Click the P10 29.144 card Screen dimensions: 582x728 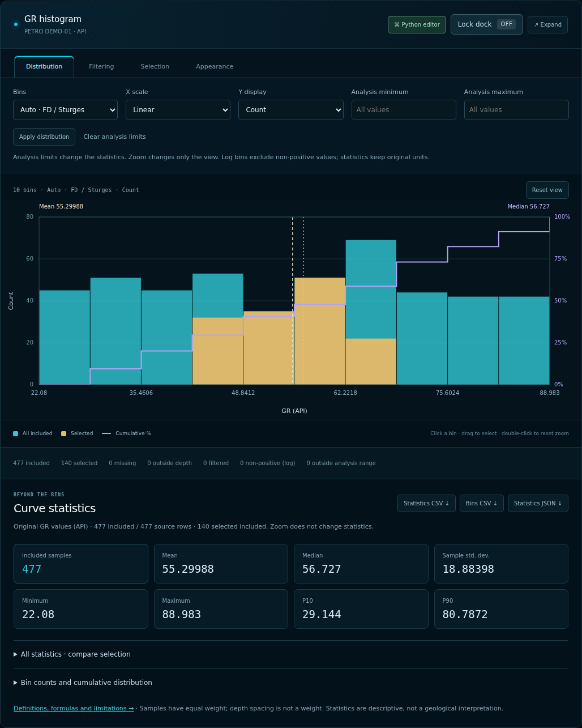[x=361, y=609]
